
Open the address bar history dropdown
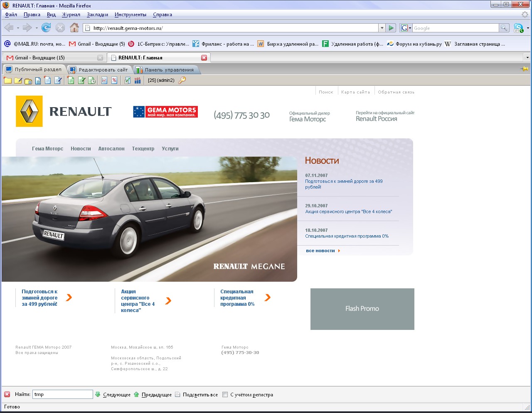pos(382,28)
